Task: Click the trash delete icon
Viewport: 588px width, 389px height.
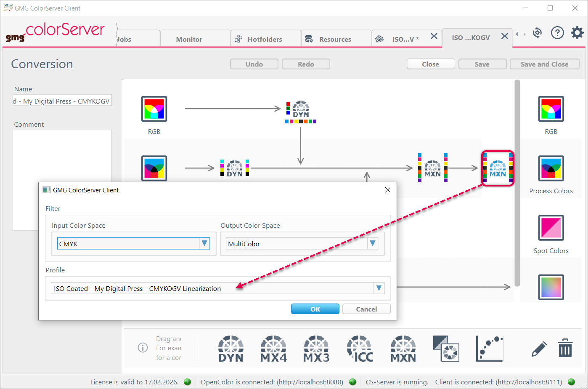Action: pyautogui.click(x=565, y=349)
